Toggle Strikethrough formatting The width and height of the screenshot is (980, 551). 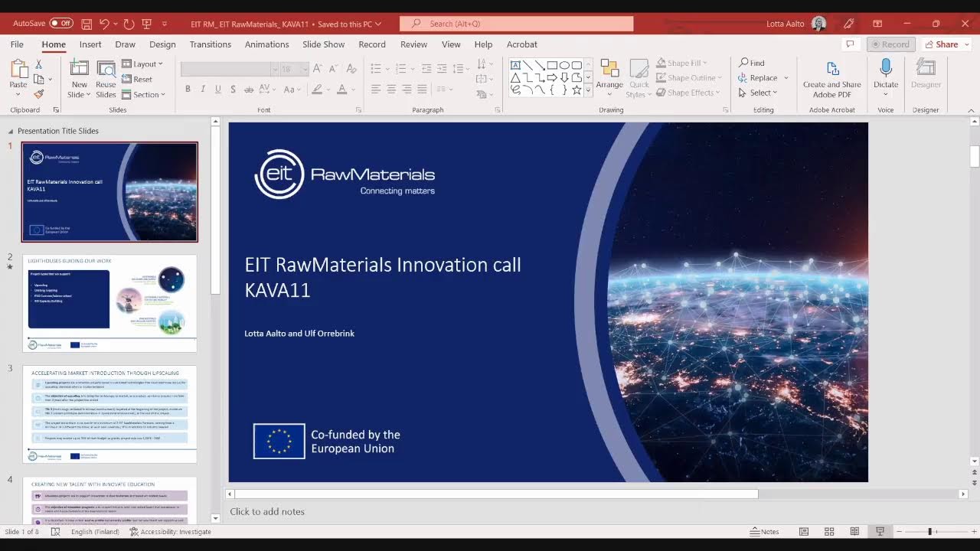250,90
